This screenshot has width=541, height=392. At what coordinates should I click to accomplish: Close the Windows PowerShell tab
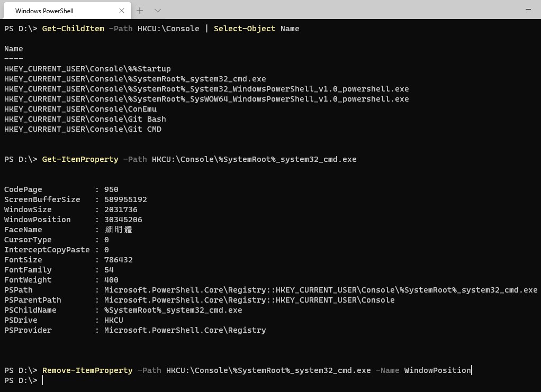122,11
